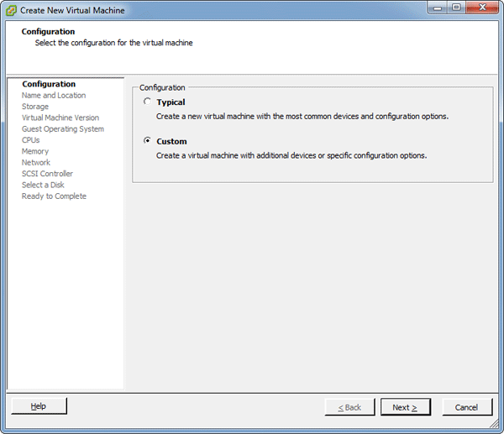Viewport: 504px width, 434px height.
Task: Click the 'Select the configuration' header text
Action: click(x=113, y=43)
